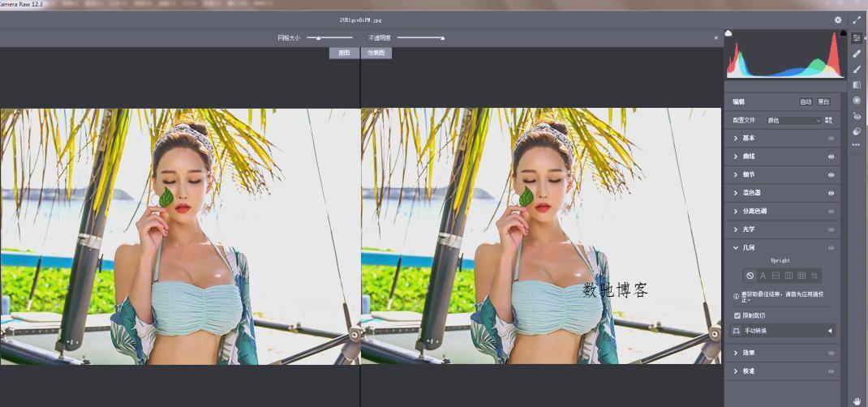Screen dimensions: 868x407
Task: Click the histogram graph
Action: pos(785,54)
